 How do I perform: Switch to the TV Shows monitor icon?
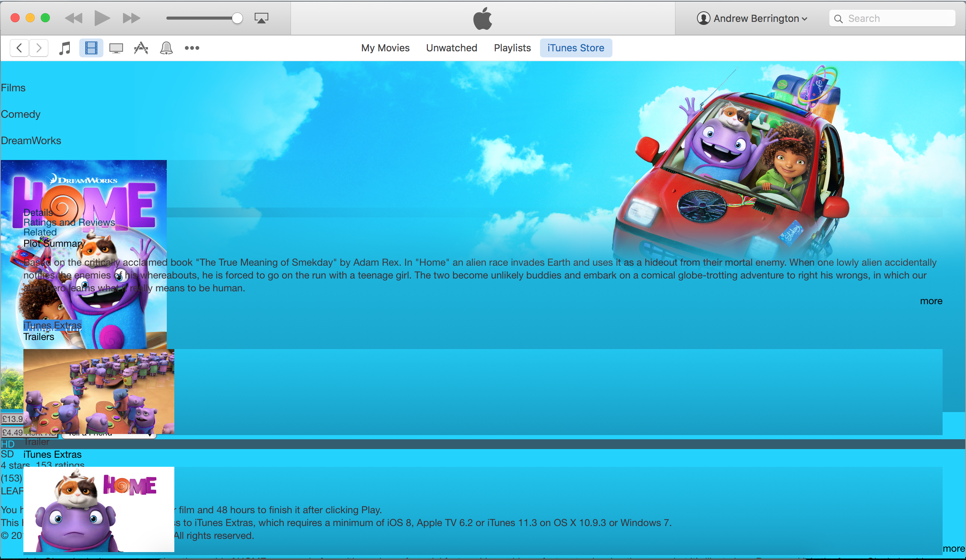(x=116, y=48)
